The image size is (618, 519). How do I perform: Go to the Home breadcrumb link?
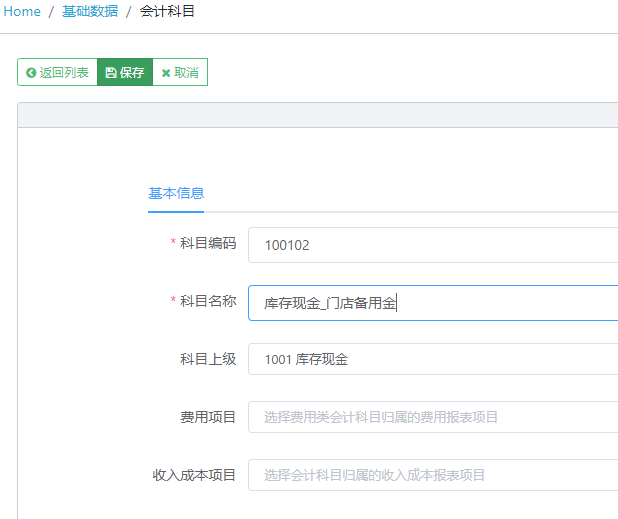[22, 11]
